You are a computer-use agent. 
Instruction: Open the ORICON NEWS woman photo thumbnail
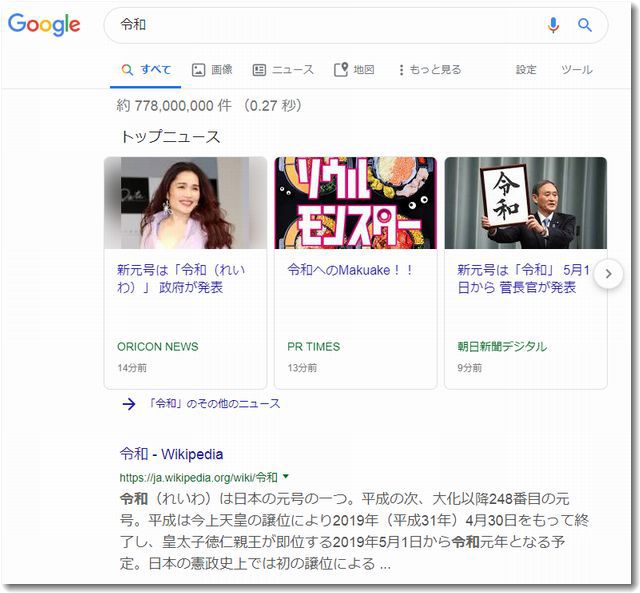point(185,203)
